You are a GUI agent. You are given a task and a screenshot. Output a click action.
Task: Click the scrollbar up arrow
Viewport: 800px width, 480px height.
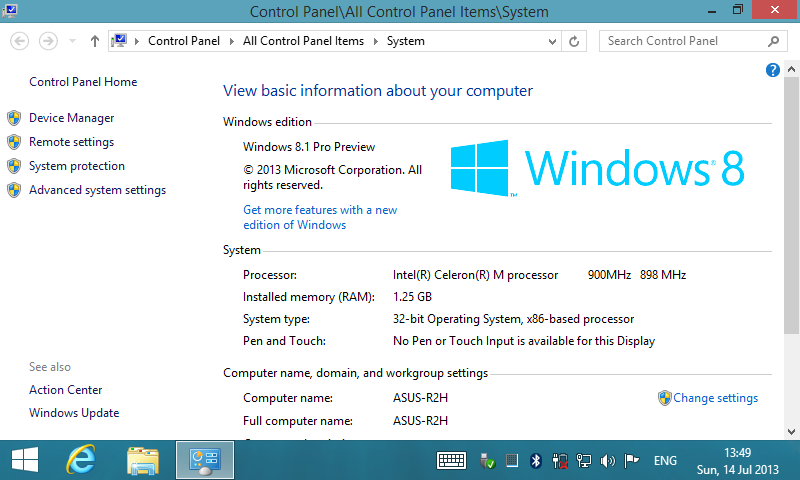[791, 69]
